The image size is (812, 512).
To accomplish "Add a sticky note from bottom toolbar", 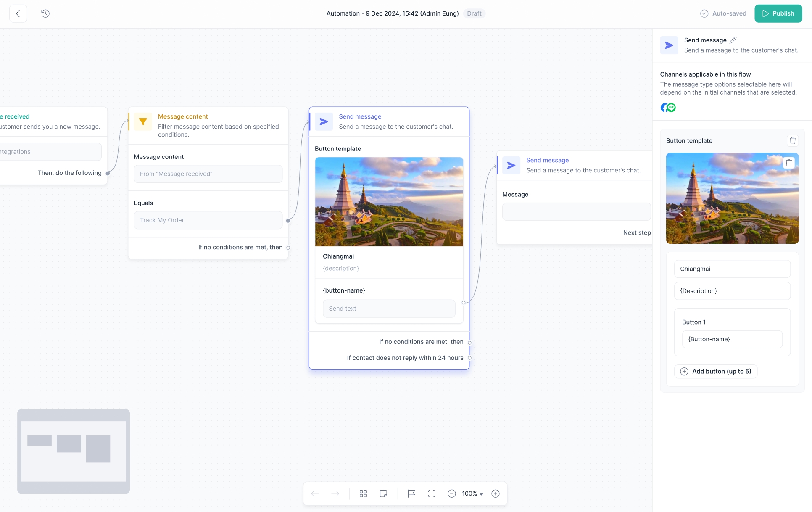I will (x=383, y=494).
